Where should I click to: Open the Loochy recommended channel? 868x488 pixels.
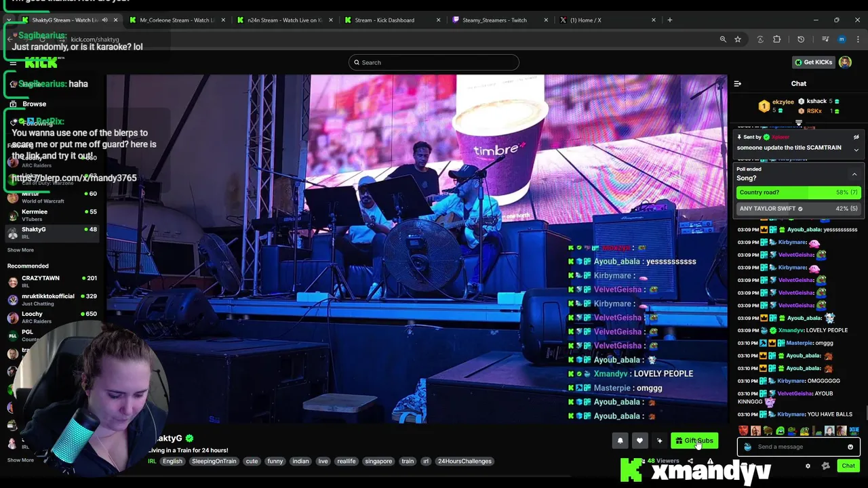tap(53, 317)
